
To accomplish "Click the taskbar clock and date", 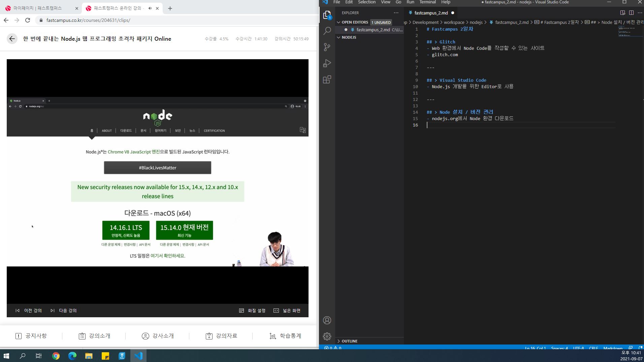I will [x=631, y=356].
